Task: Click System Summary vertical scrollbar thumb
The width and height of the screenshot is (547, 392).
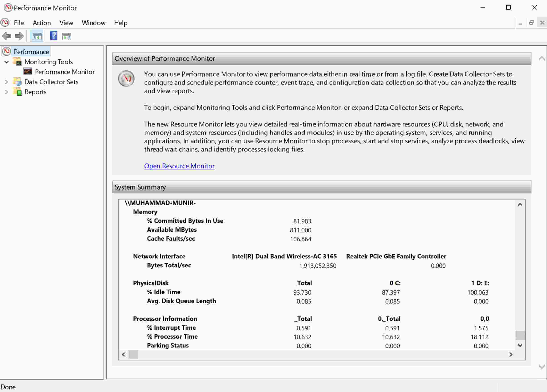Action: pos(520,335)
